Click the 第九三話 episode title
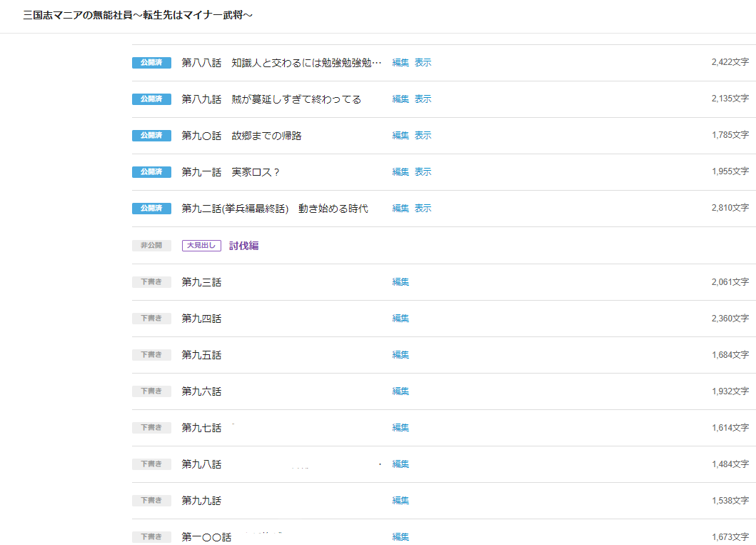756x545 pixels. pyautogui.click(x=201, y=282)
